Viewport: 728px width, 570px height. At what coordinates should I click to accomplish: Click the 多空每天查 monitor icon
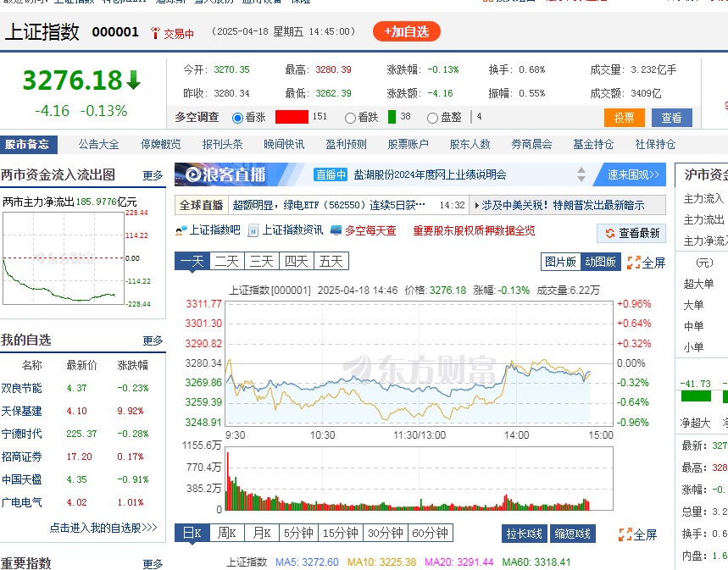336,230
